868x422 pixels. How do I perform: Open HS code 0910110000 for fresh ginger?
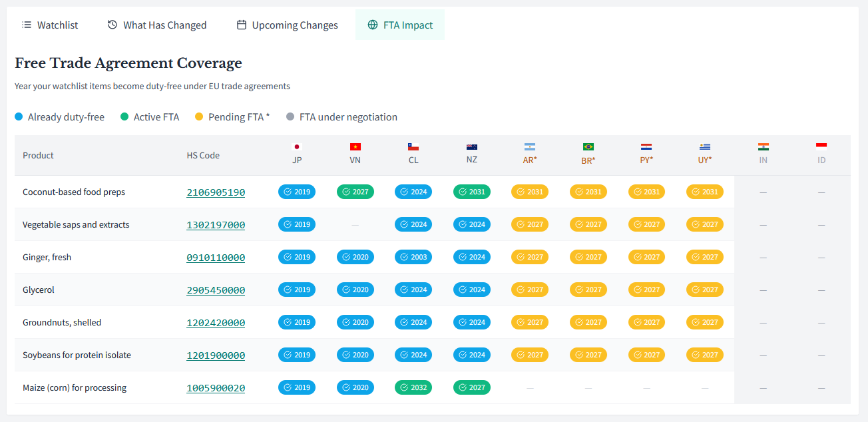(x=216, y=258)
